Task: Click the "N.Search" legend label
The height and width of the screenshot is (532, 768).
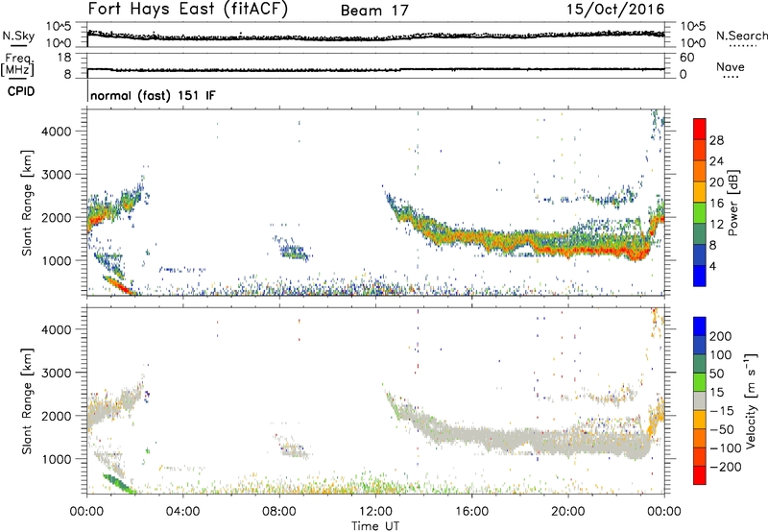Action: pos(742,36)
